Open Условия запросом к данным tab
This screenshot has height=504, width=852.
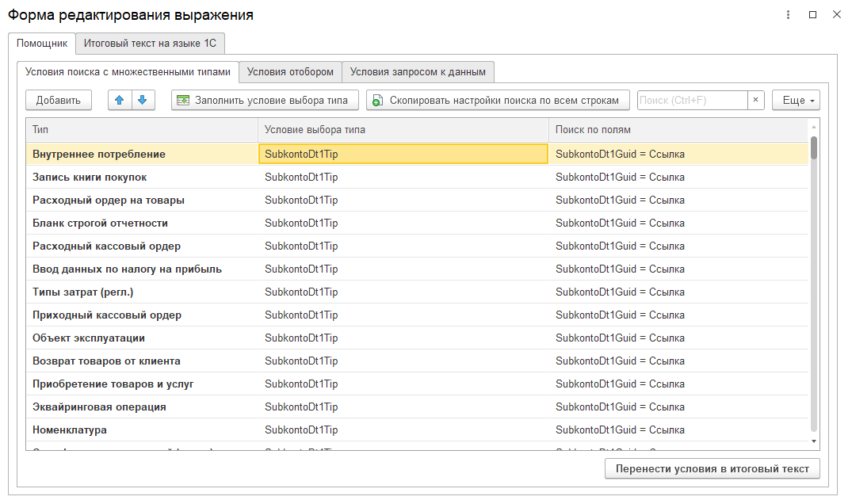point(418,71)
